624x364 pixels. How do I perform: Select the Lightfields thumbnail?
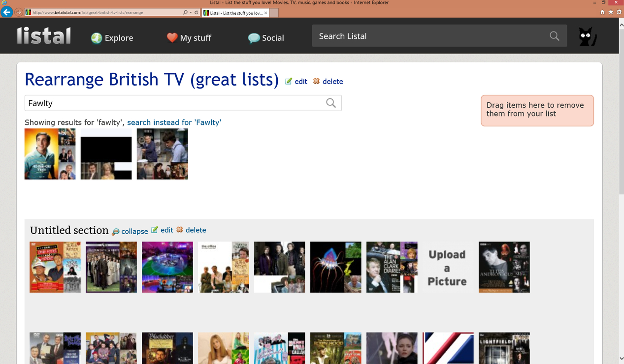coord(504,348)
